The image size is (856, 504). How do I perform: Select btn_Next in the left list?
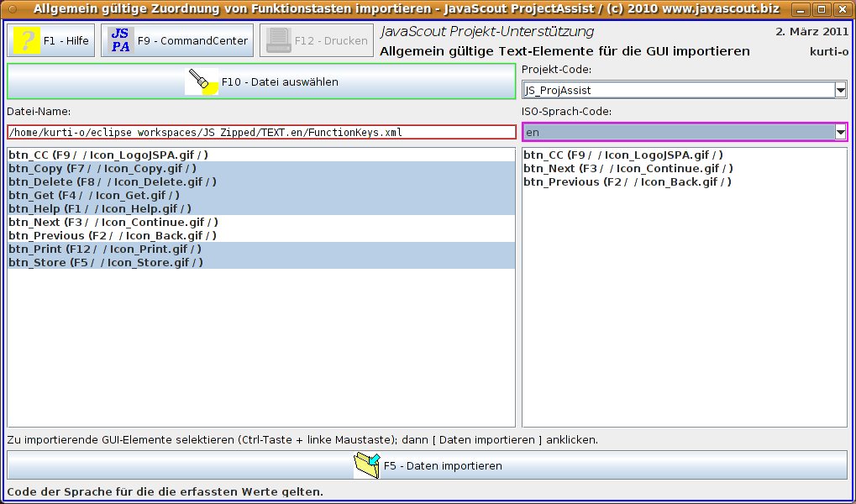click(113, 222)
